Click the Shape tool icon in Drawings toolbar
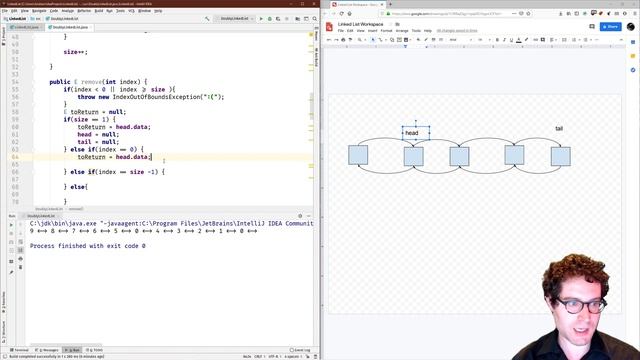Screen dimensions: 640x360 [392, 40]
